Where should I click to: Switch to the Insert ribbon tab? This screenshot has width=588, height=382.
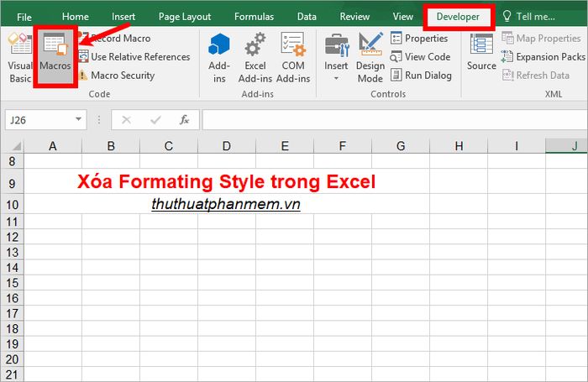point(123,17)
